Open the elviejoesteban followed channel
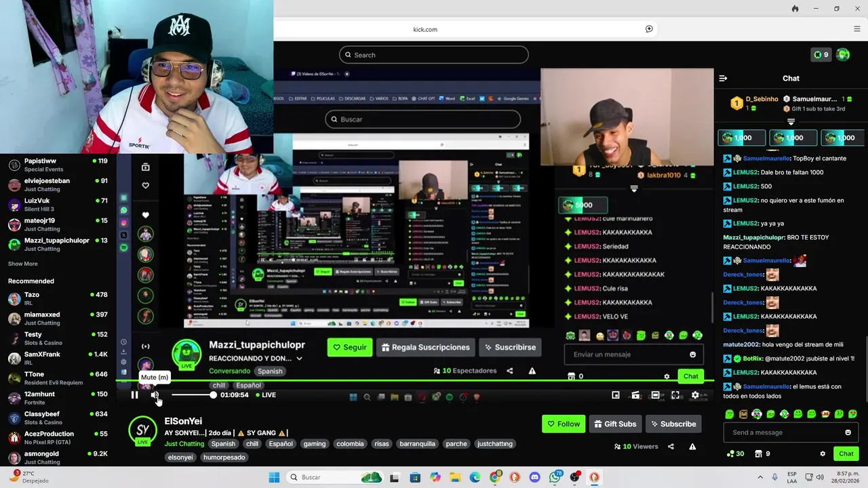868x488 pixels. coord(58,184)
